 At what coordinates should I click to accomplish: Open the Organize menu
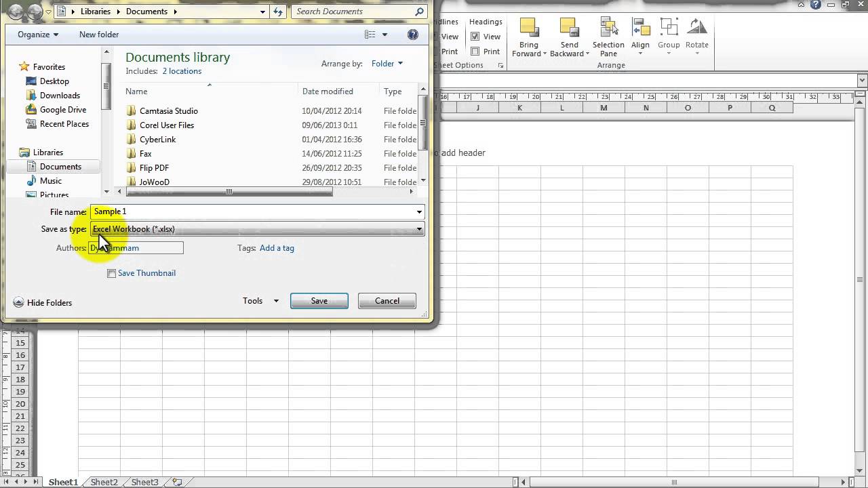[x=38, y=35]
